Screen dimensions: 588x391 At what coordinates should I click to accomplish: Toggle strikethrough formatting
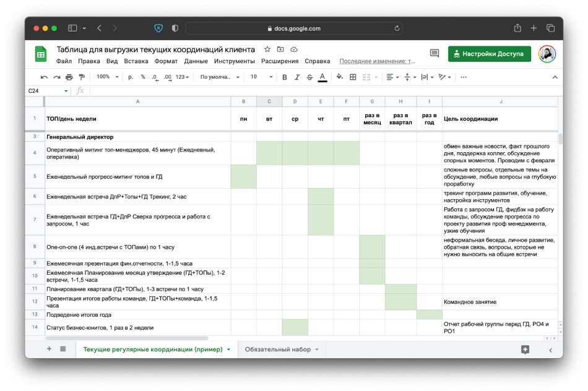point(309,77)
